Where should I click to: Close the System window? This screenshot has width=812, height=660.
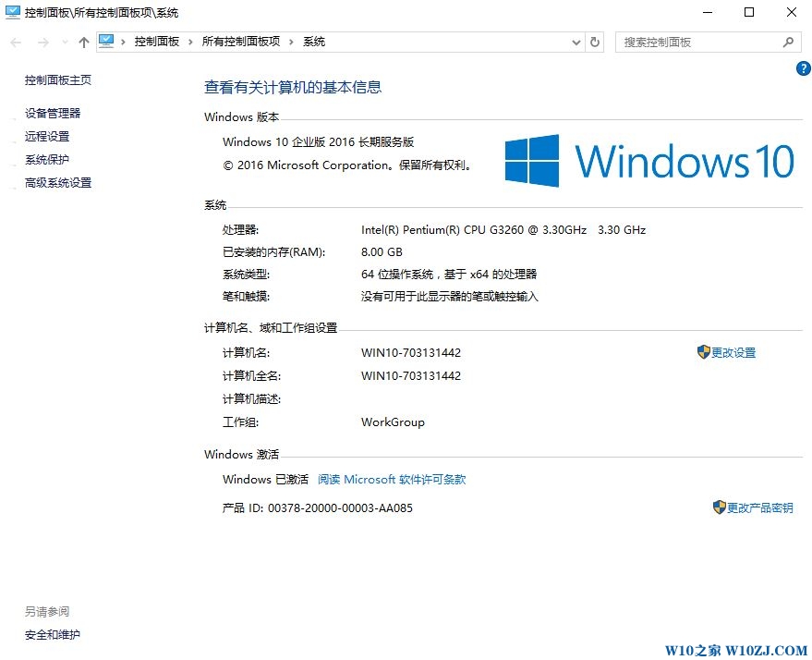click(x=792, y=12)
